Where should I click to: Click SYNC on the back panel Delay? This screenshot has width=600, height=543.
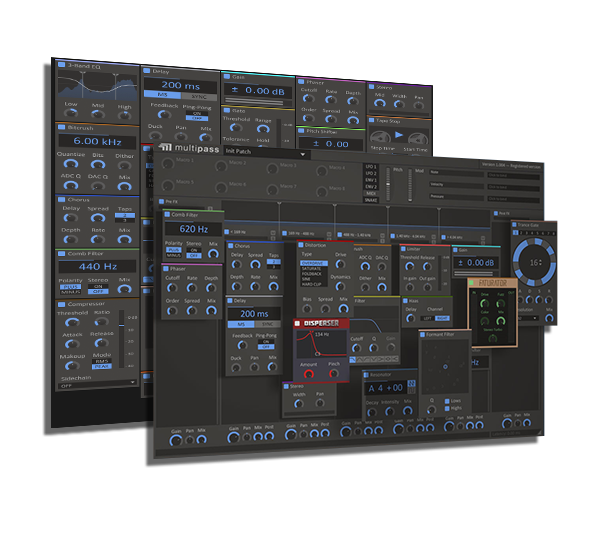199,96
